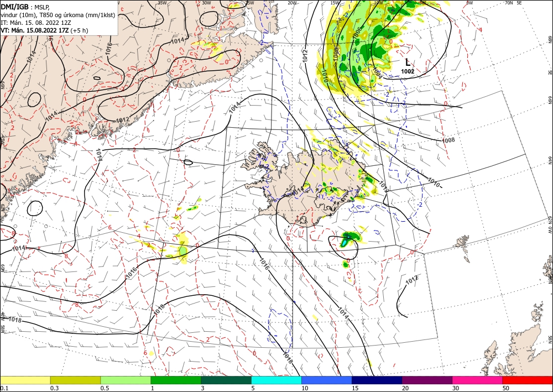Click the '30W' longitude label
Image resolution: width=553 pixels, height=392 pixels.
[206, 3]
